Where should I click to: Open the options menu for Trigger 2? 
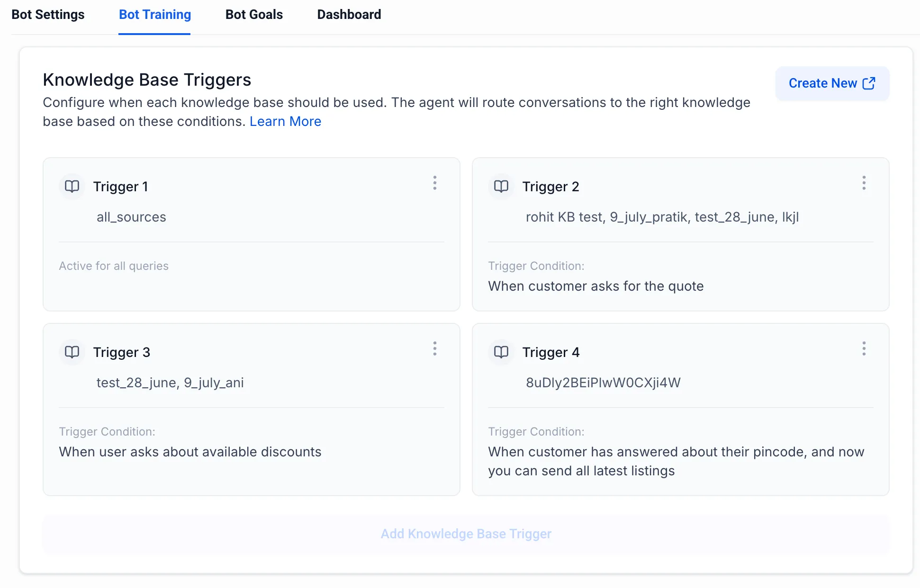[864, 184]
